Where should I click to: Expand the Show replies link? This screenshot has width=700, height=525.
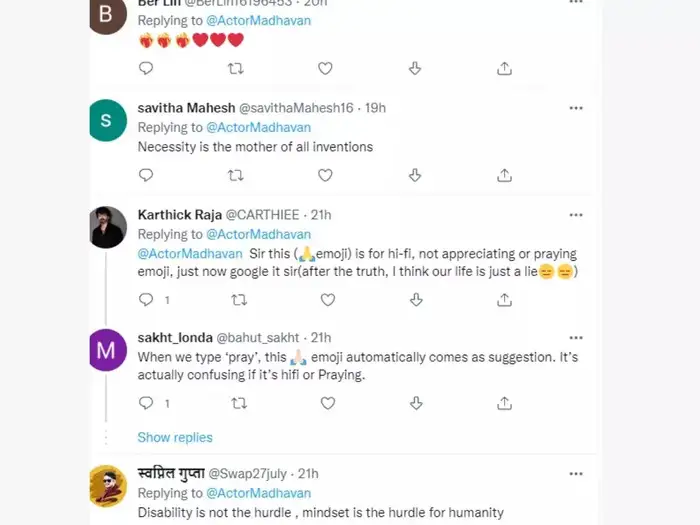(175, 437)
